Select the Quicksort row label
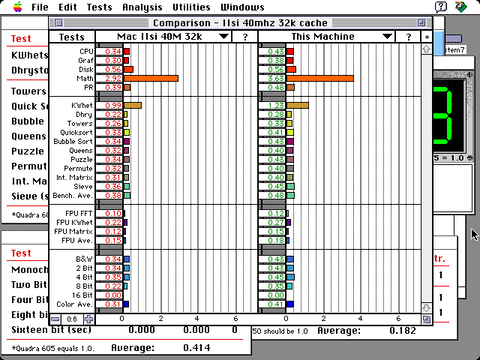Viewport: 480px width, 360px height. point(76,132)
